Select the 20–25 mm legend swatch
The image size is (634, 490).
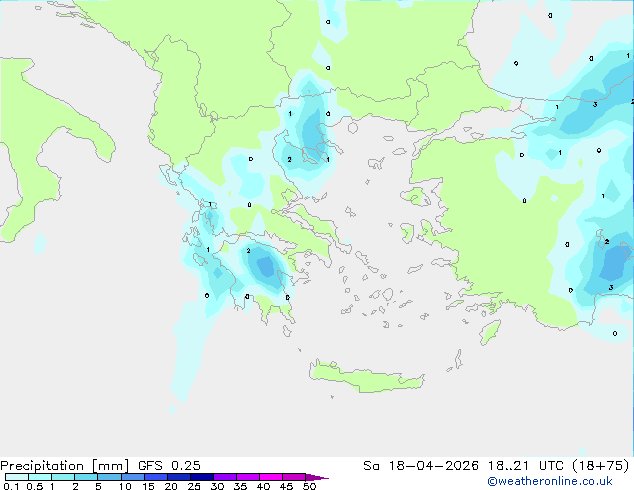pos(179,477)
